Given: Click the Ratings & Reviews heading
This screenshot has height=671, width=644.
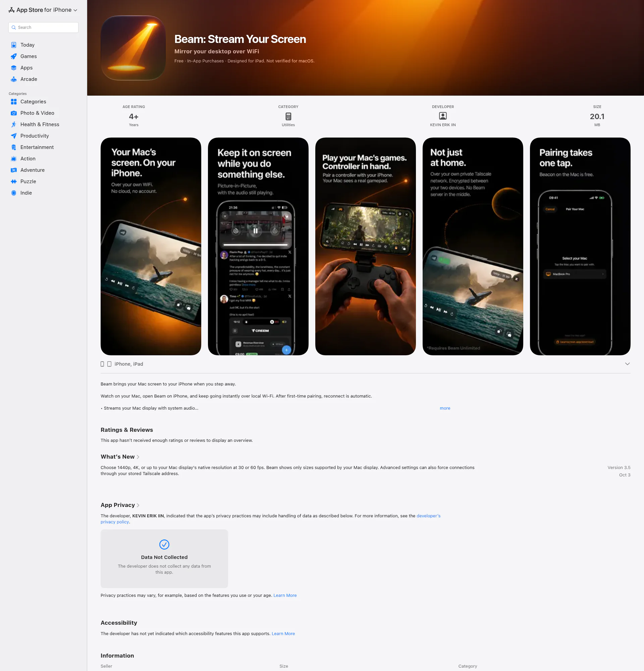Looking at the screenshot, I should (126, 430).
